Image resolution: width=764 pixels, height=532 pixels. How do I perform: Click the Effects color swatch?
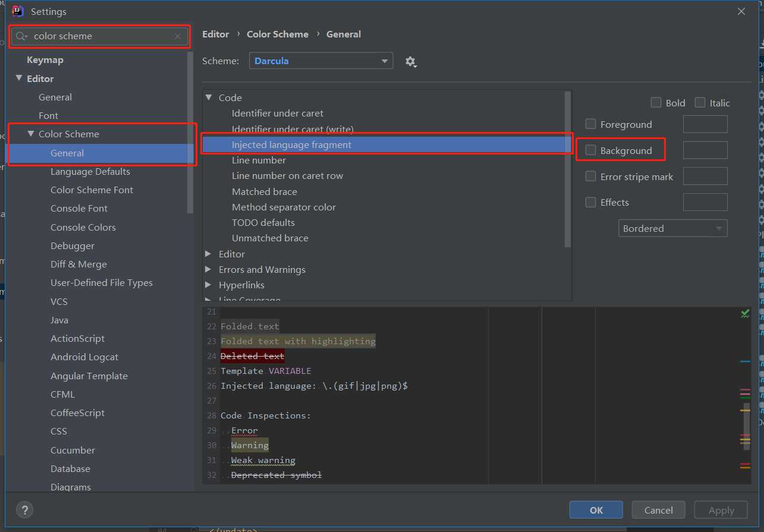pos(705,202)
